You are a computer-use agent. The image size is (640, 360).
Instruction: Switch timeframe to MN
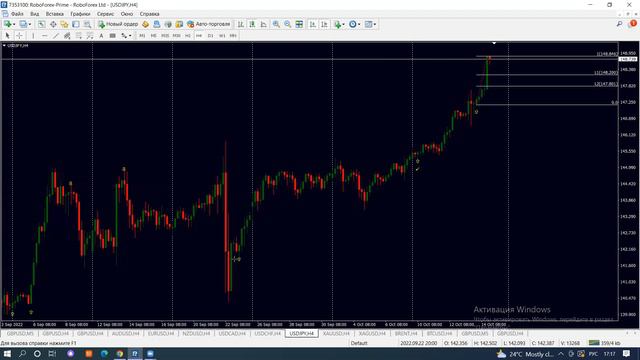(233, 36)
